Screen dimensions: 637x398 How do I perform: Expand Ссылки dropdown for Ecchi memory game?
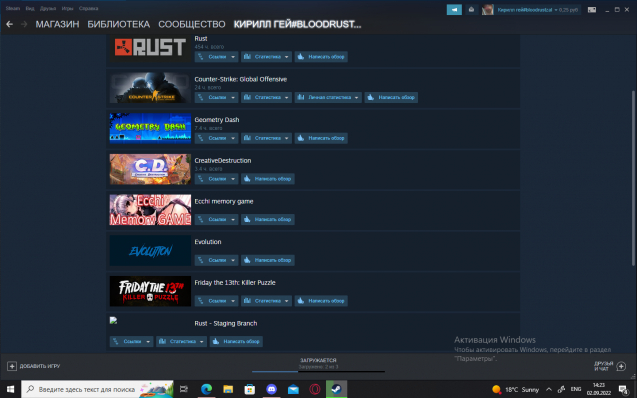coord(216,219)
